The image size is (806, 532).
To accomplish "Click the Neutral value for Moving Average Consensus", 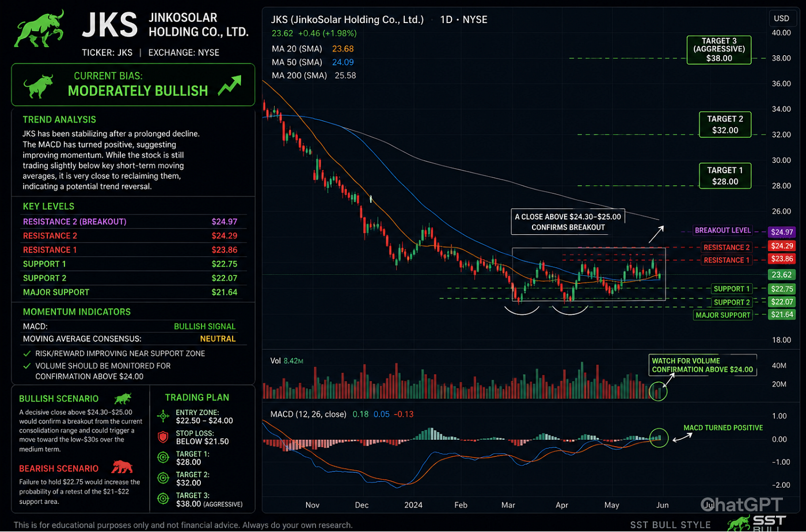I will tap(218, 339).
